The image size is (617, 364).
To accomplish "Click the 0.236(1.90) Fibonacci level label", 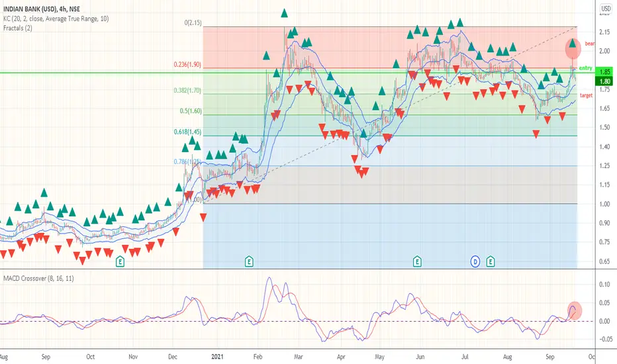I will pos(187,65).
